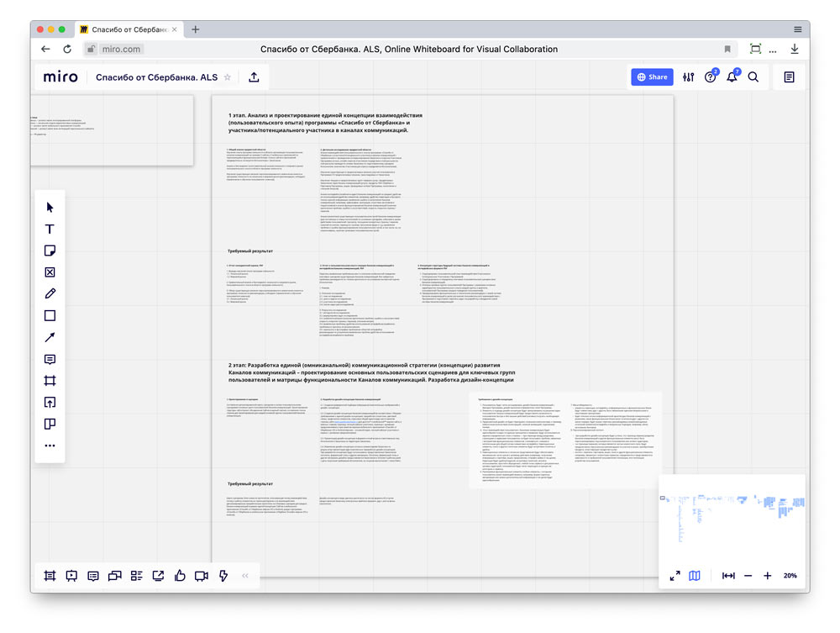
Task: Pick the Sticky note tool
Action: pyautogui.click(x=50, y=250)
